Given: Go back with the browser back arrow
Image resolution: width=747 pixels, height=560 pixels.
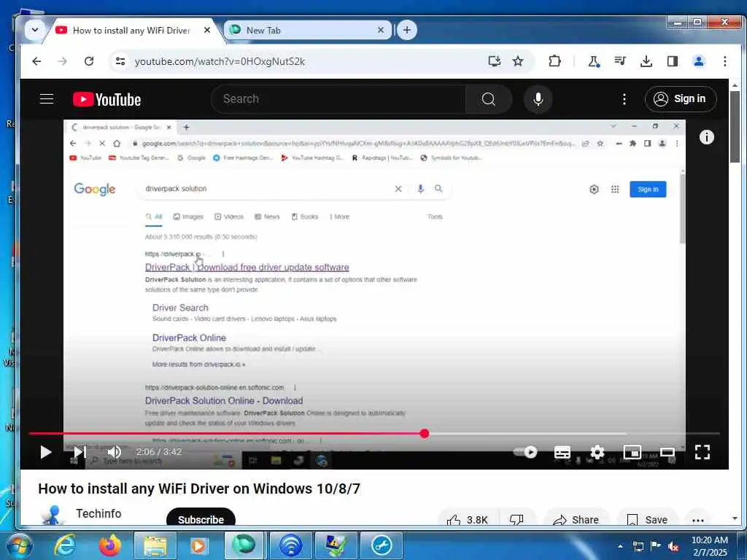Looking at the screenshot, I should tap(36, 61).
